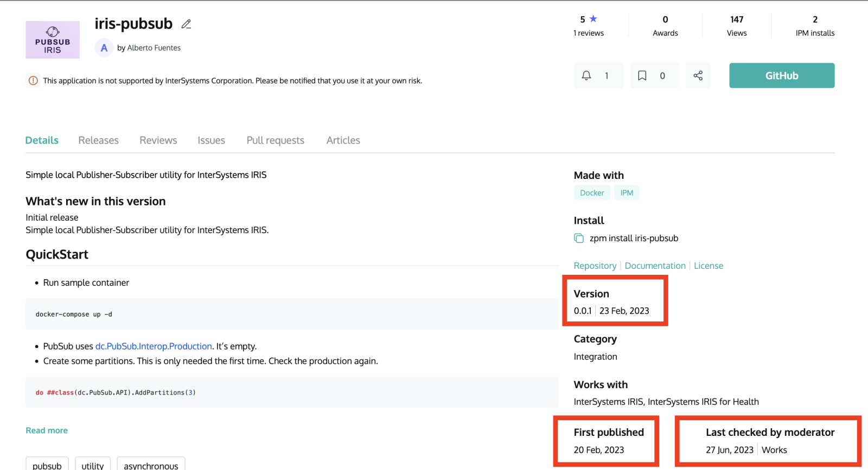
Task: Click the 20 Feb, 2023 first published date
Action: 599,450
